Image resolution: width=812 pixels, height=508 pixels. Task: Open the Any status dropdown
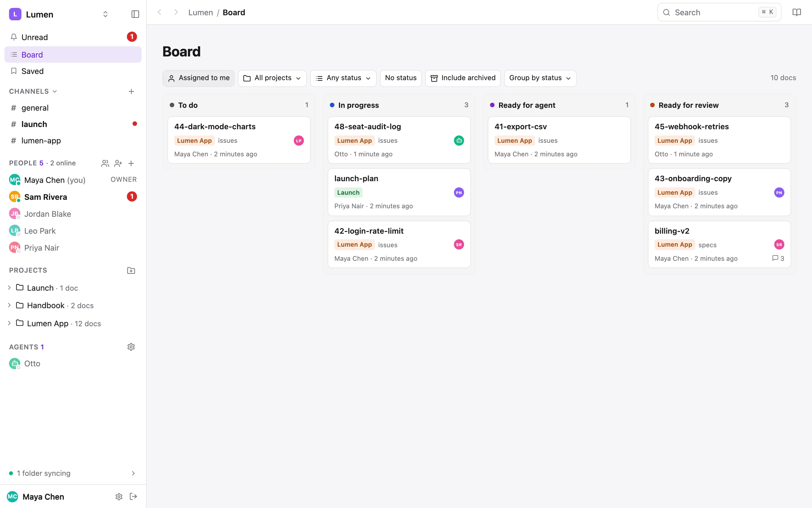coord(343,78)
